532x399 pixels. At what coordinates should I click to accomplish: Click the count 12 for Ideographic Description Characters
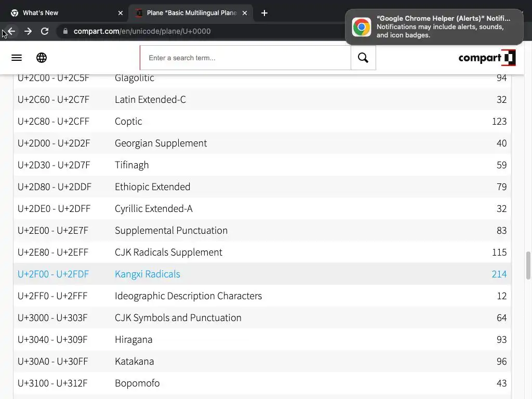(x=502, y=296)
